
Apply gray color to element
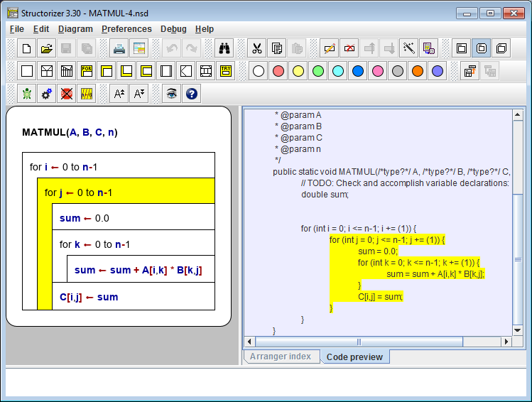(x=398, y=71)
